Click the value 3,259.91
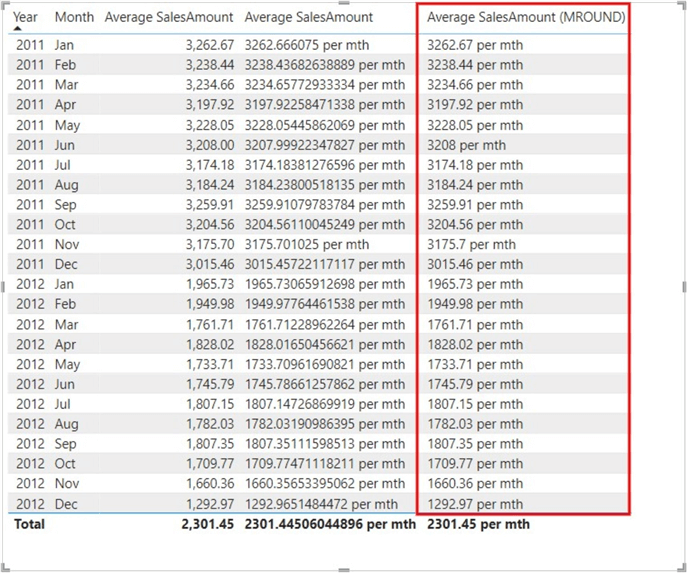The height and width of the screenshot is (574, 688). point(210,204)
